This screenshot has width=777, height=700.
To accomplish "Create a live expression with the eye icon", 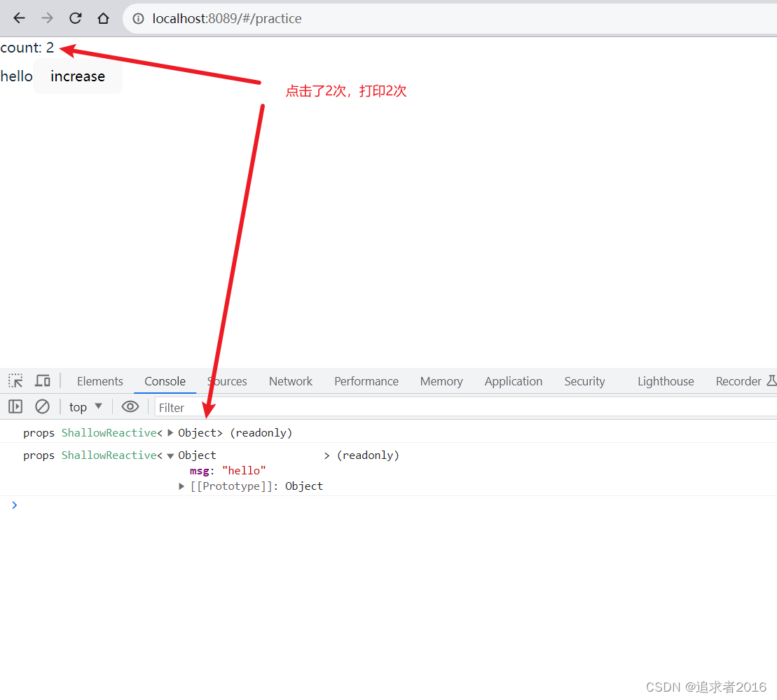I will click(x=130, y=407).
